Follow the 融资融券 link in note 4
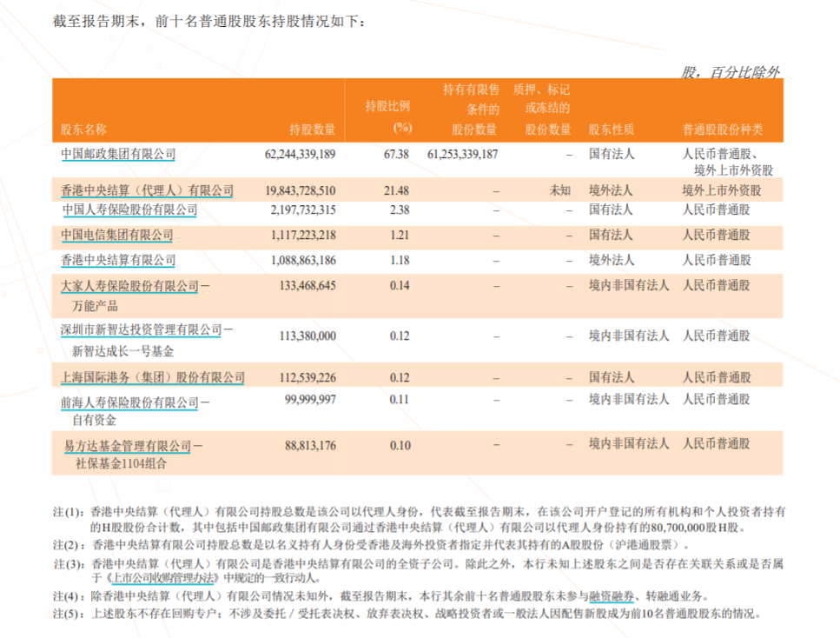The image size is (840, 638). 612,596
